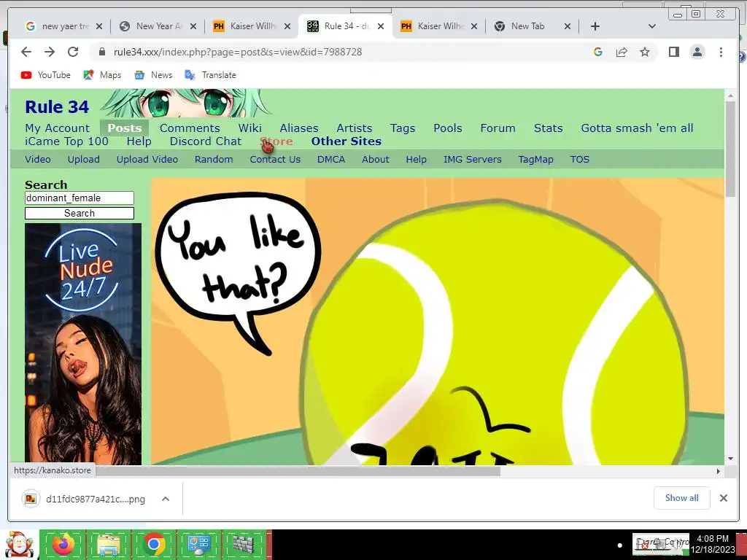Go forward using the forward arrow
The height and width of the screenshot is (560, 747).
pos(50,52)
